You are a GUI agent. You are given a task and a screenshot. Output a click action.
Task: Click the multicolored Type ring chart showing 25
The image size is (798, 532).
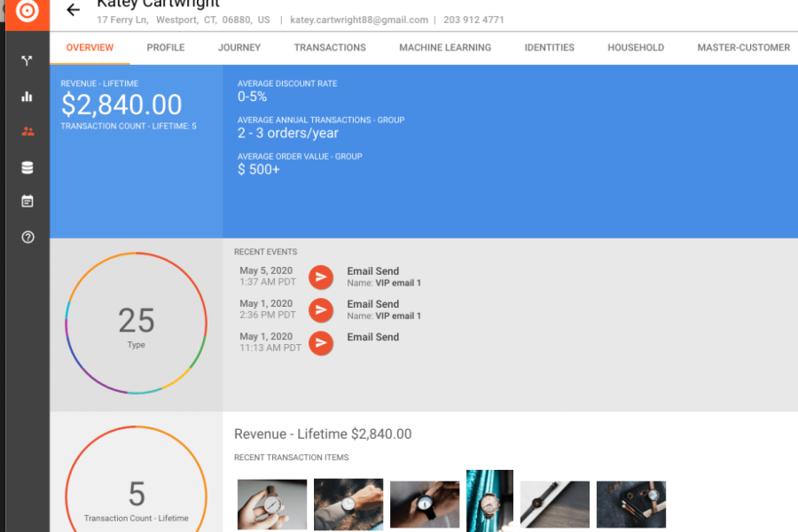pyautogui.click(x=136, y=325)
